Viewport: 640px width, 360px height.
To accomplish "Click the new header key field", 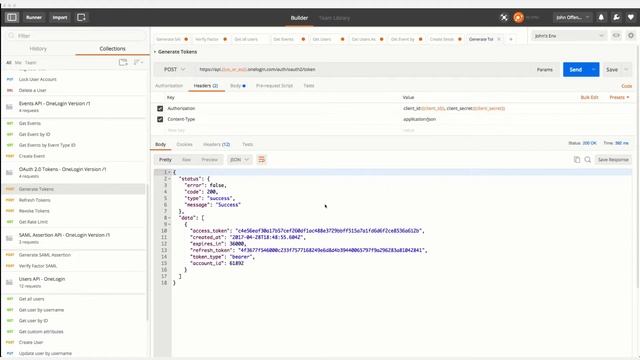I will point(282,130).
